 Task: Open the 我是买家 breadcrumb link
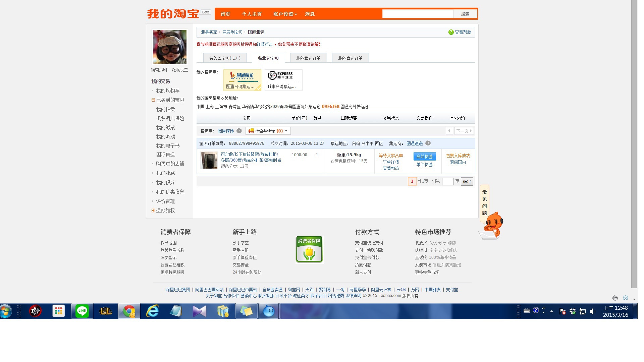point(209,32)
